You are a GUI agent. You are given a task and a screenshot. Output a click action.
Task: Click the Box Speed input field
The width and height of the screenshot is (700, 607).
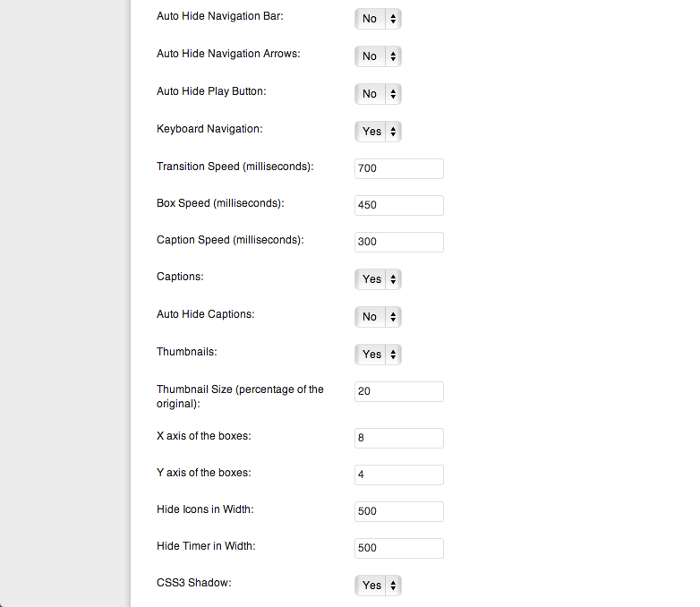[399, 205]
